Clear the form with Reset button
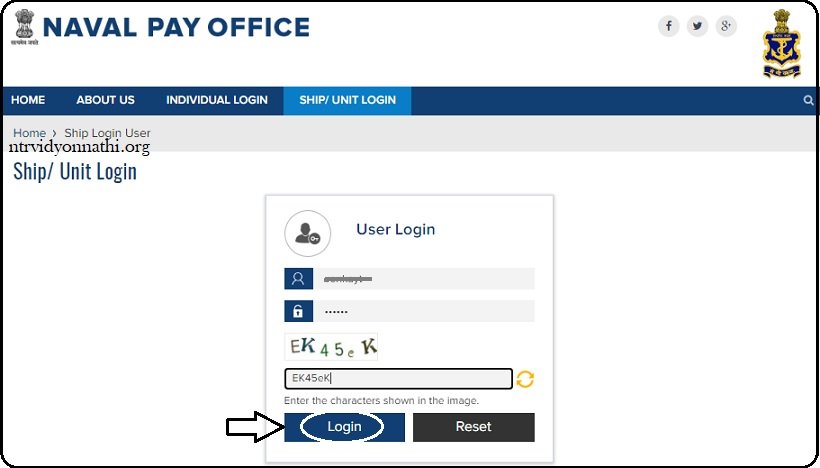This screenshot has width=820, height=468. [x=473, y=427]
